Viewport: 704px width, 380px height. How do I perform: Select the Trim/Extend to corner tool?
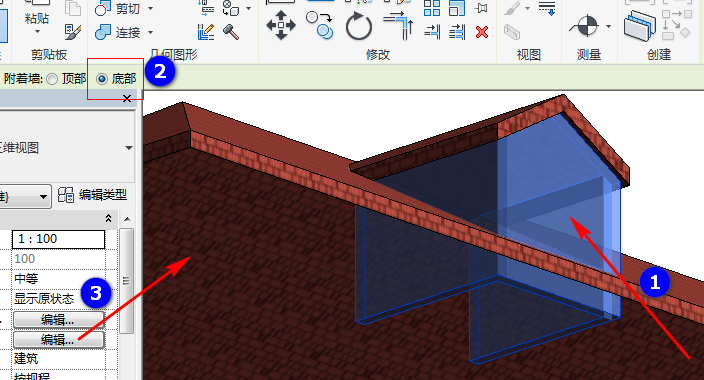point(399,26)
